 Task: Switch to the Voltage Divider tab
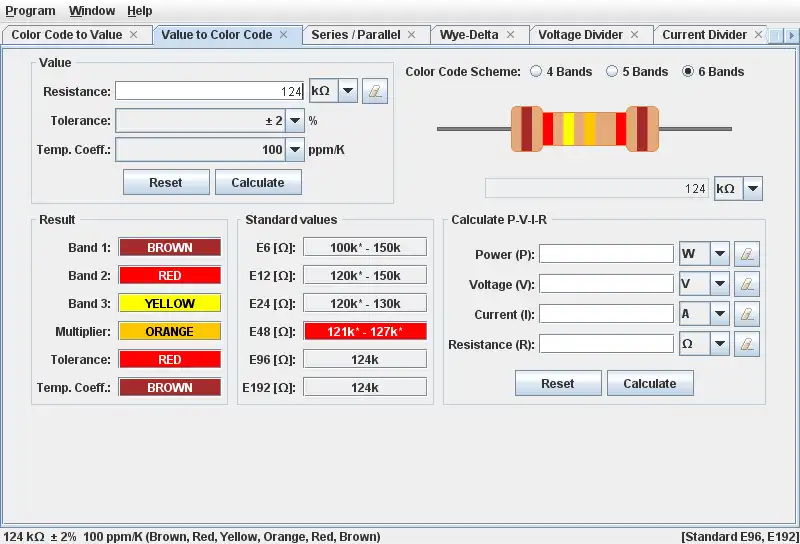(580, 35)
